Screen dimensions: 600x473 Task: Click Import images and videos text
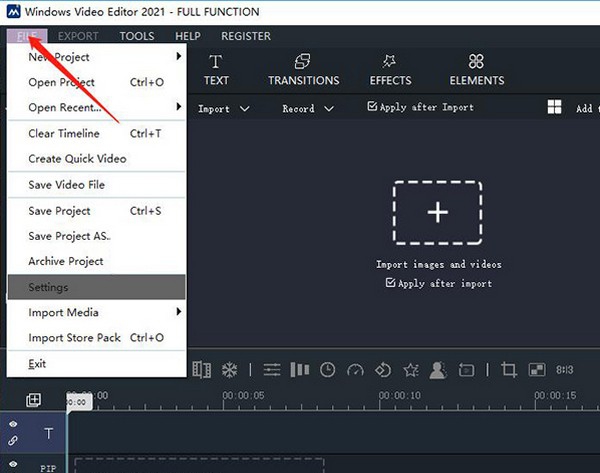click(x=439, y=264)
